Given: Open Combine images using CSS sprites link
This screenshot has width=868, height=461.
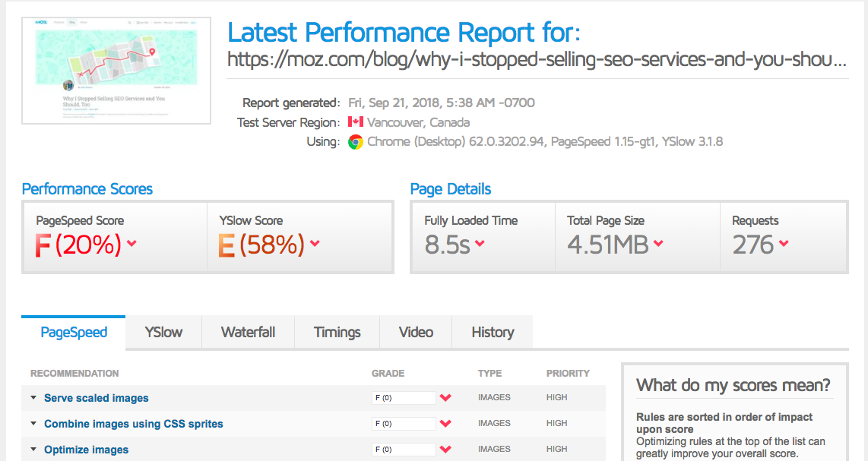Looking at the screenshot, I should coord(134,424).
